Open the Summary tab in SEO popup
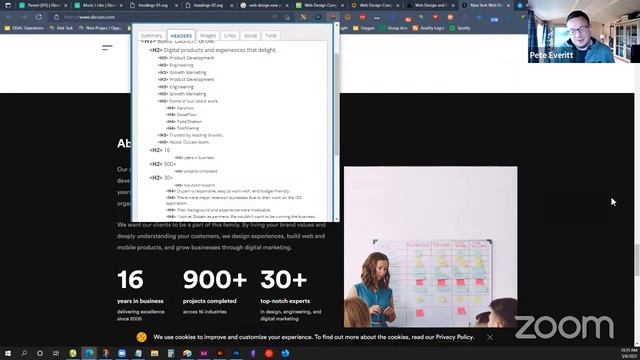This screenshot has width=640, height=360. coord(151,36)
